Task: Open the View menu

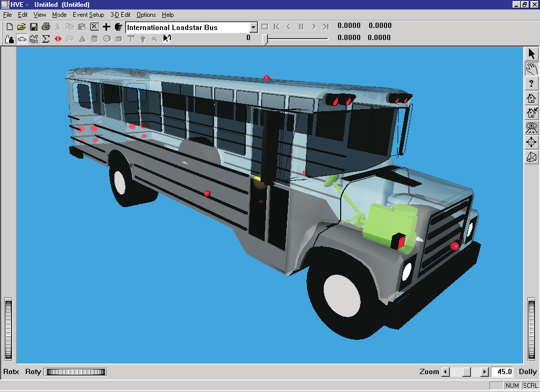Action: (x=40, y=15)
